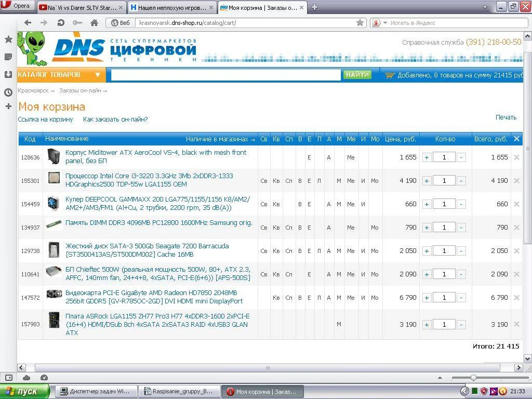Screen dimensions: 532x399
Task: Open thumbnail of DEEPCOOL GAMMAXX cooler
Action: (54, 203)
